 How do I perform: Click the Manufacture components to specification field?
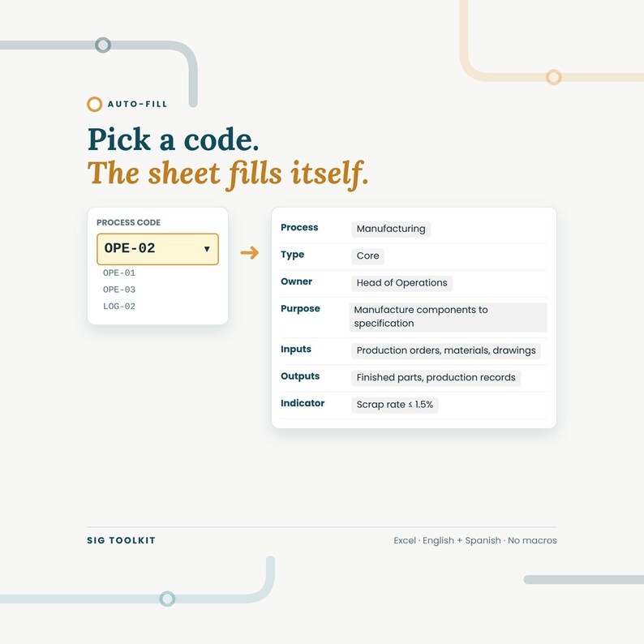[x=448, y=316]
